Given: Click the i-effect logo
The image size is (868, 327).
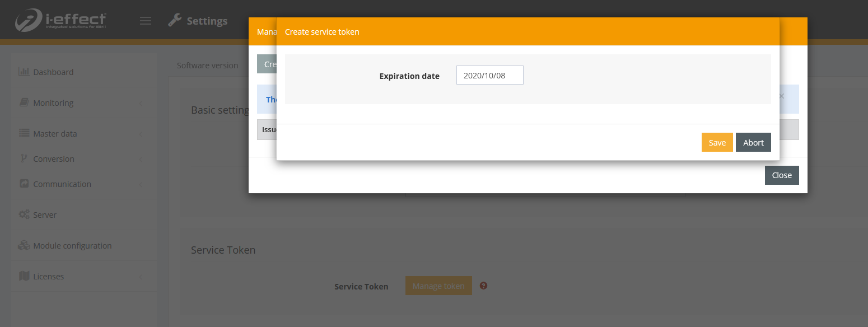Looking at the screenshot, I should pos(60,20).
